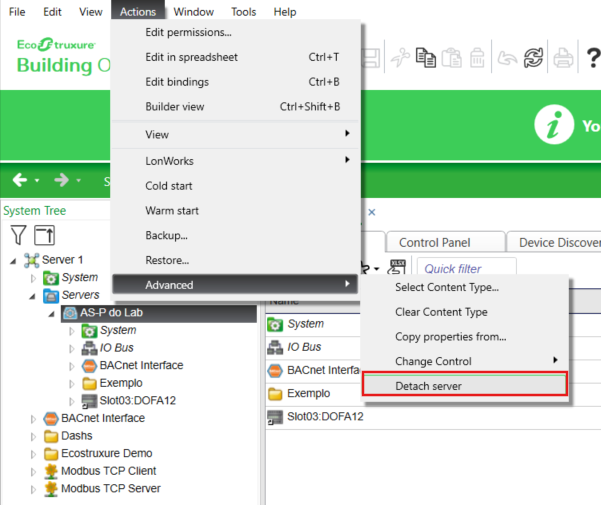Open the Device Discovery tab
Image resolution: width=601 pixels, height=505 pixels.
tap(554, 242)
